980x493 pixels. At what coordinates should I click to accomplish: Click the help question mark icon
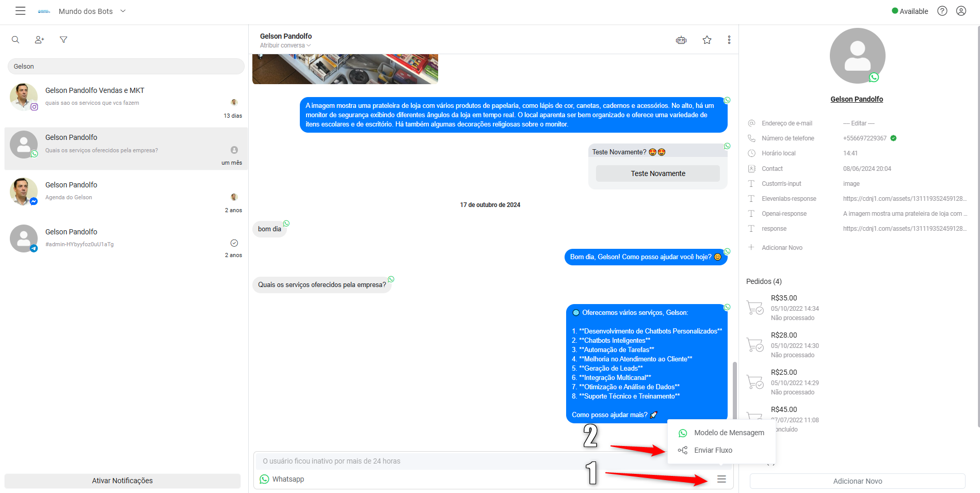pyautogui.click(x=942, y=11)
